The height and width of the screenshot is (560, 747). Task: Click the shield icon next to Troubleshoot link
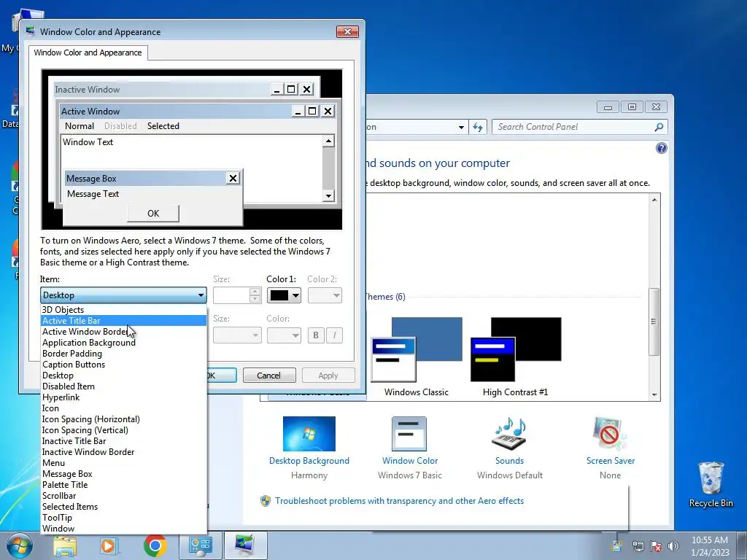click(266, 501)
